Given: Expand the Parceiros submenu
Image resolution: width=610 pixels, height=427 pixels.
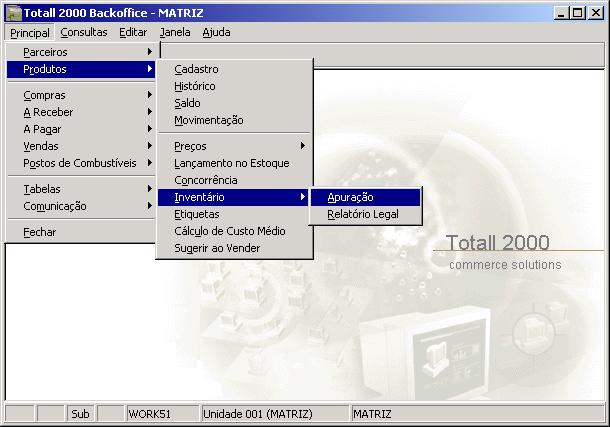Looking at the screenshot, I should point(46,51).
